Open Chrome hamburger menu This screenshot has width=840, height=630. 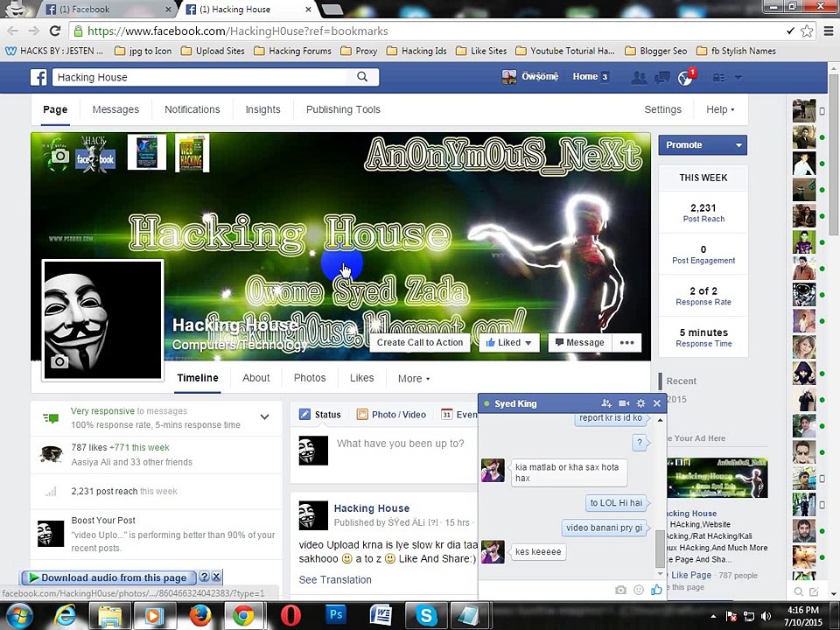pyautogui.click(x=829, y=31)
